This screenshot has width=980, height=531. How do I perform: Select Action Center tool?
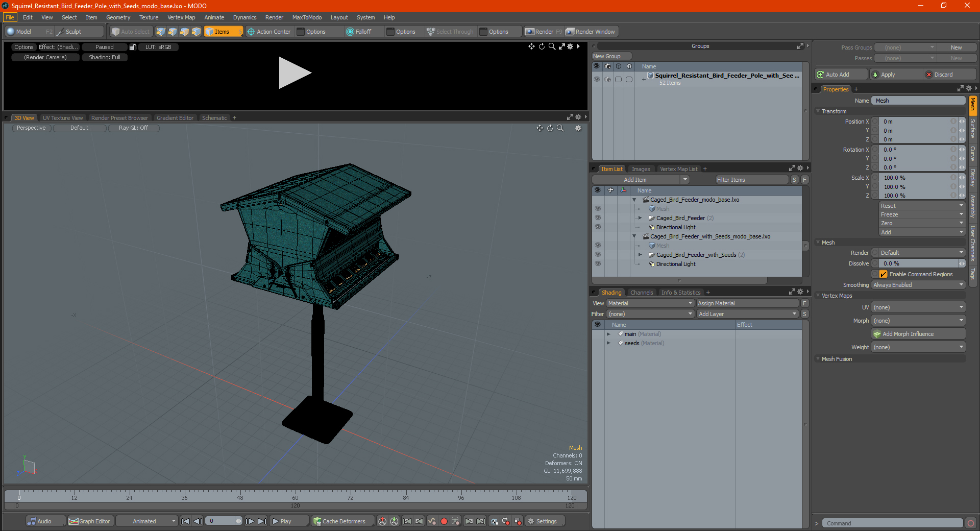click(269, 32)
